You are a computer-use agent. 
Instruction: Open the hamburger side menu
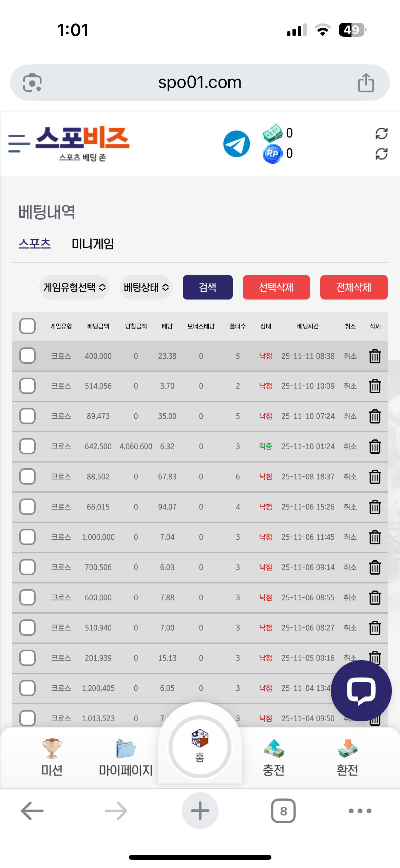(x=18, y=143)
